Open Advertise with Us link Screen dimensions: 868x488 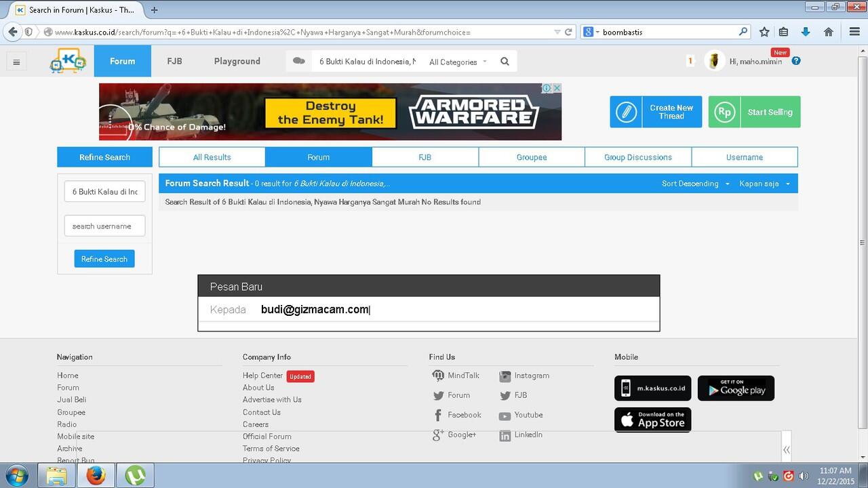coord(272,400)
